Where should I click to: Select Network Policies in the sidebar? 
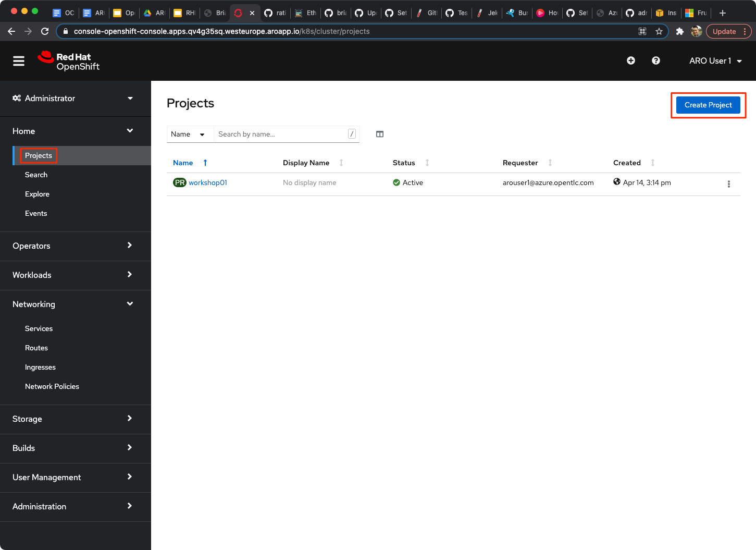[x=52, y=386]
